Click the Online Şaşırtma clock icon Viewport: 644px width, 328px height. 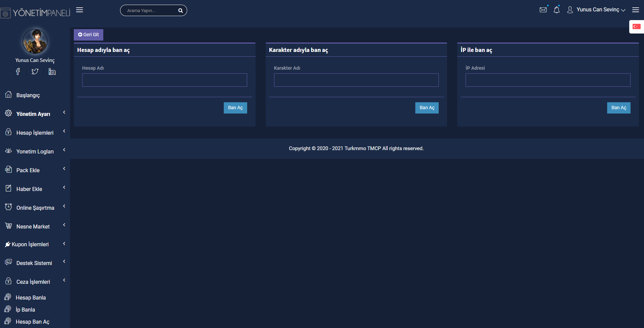tap(8, 207)
